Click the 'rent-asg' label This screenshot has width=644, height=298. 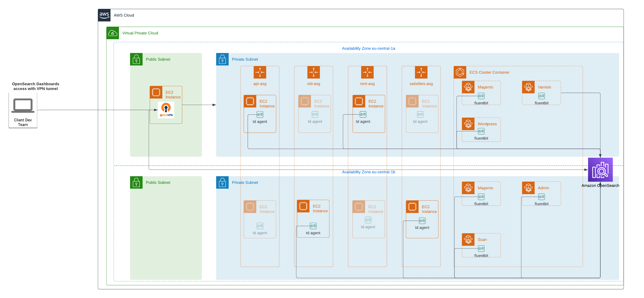(x=367, y=84)
